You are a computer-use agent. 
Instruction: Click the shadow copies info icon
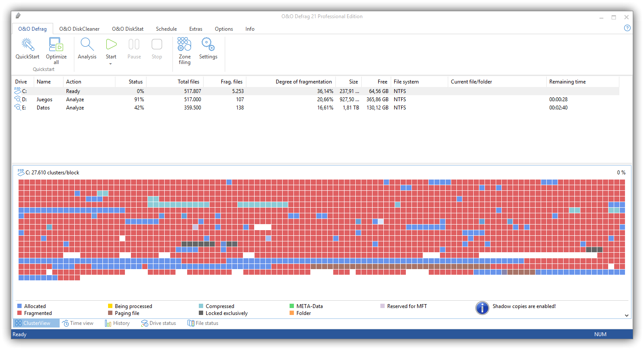tap(482, 308)
